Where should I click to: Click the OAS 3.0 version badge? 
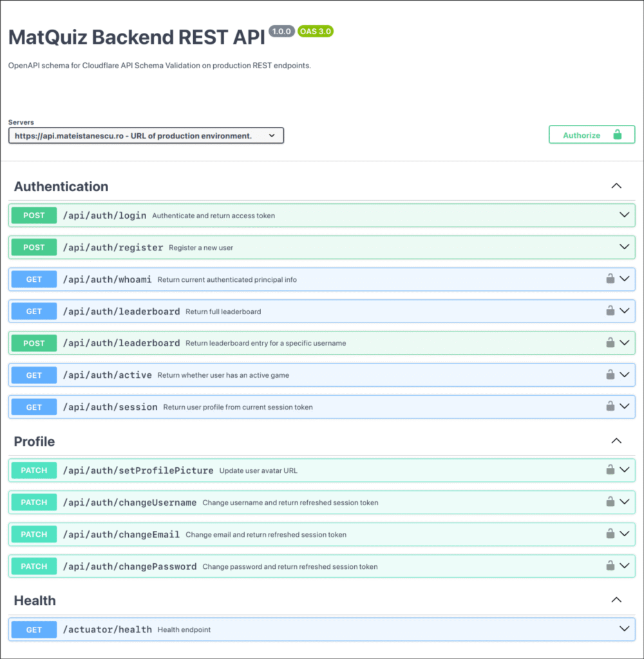[316, 32]
